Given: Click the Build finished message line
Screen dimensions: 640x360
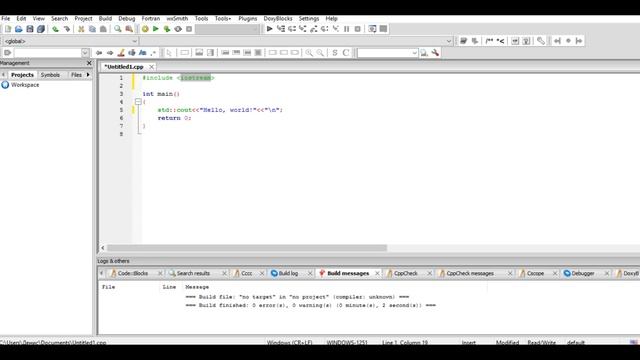Looking at the screenshot, I should click(310, 305).
